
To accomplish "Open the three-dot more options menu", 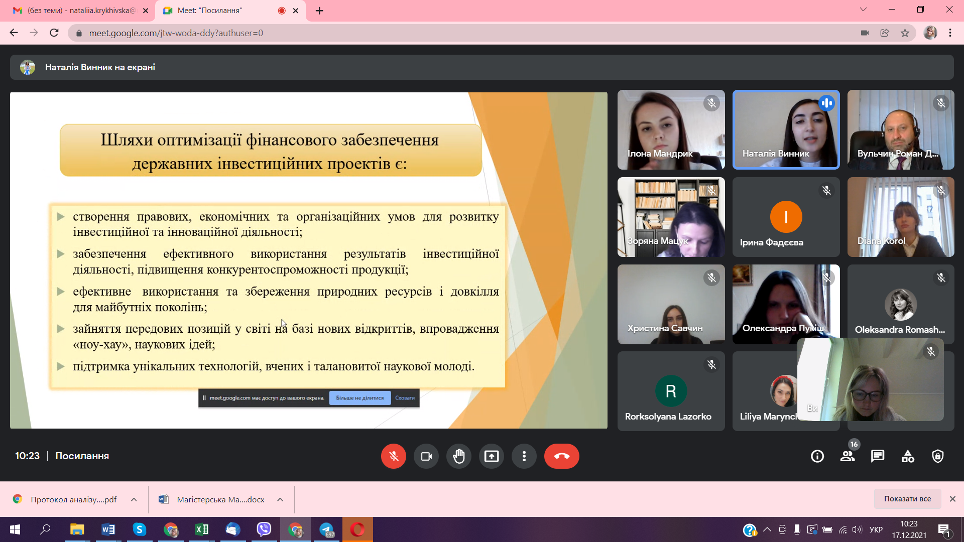I will [x=524, y=456].
